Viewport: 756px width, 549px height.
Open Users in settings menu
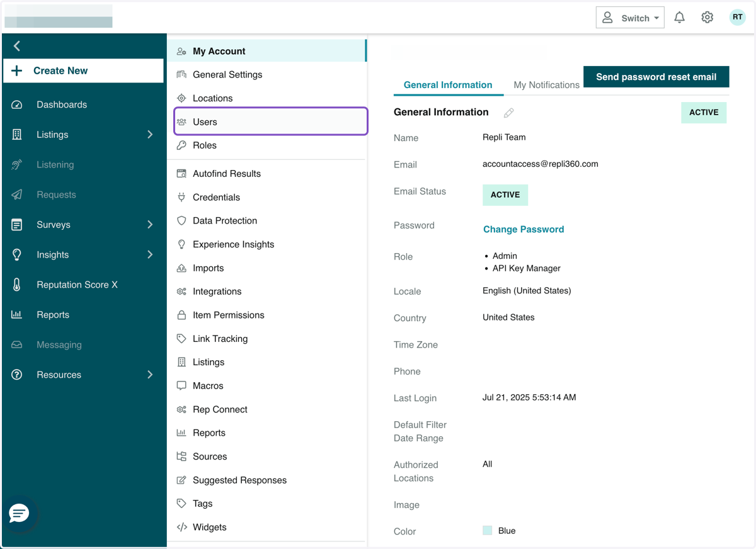click(271, 122)
